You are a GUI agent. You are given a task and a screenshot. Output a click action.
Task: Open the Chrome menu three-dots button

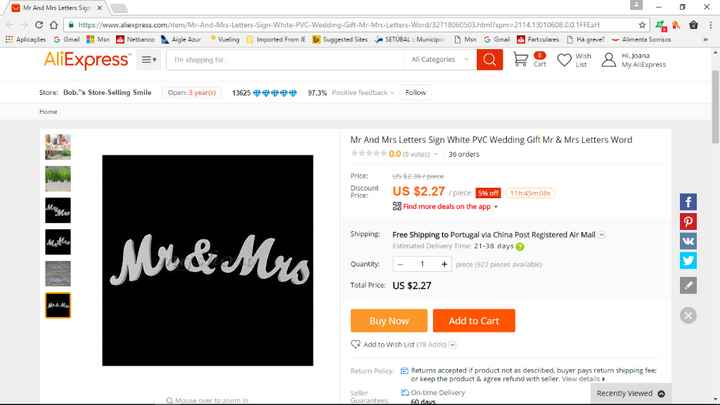coord(710,25)
